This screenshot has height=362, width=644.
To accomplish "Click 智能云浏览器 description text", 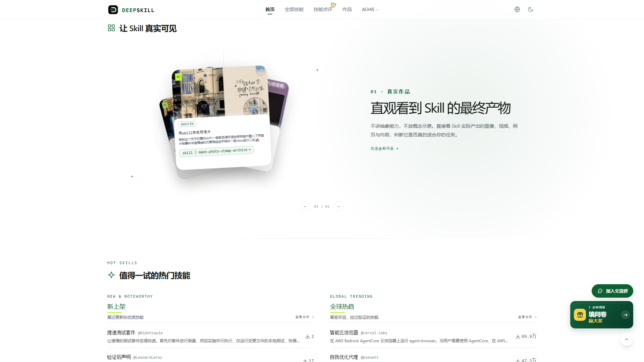I will point(419,341).
